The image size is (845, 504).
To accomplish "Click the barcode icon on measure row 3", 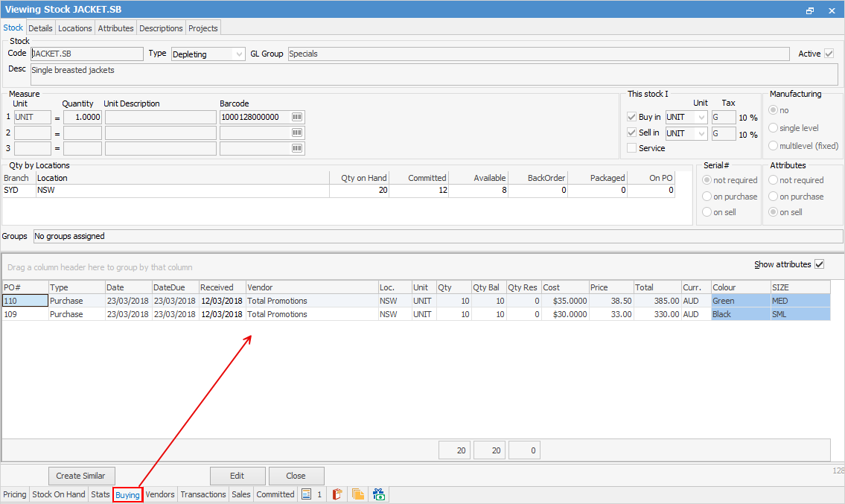I will click(x=297, y=148).
